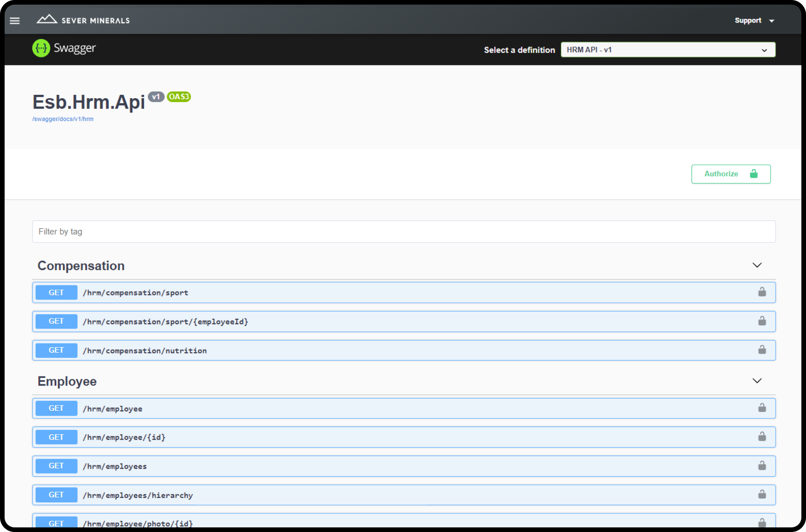Collapse the Employee section chevron
This screenshot has height=532, width=806.
tap(756, 381)
